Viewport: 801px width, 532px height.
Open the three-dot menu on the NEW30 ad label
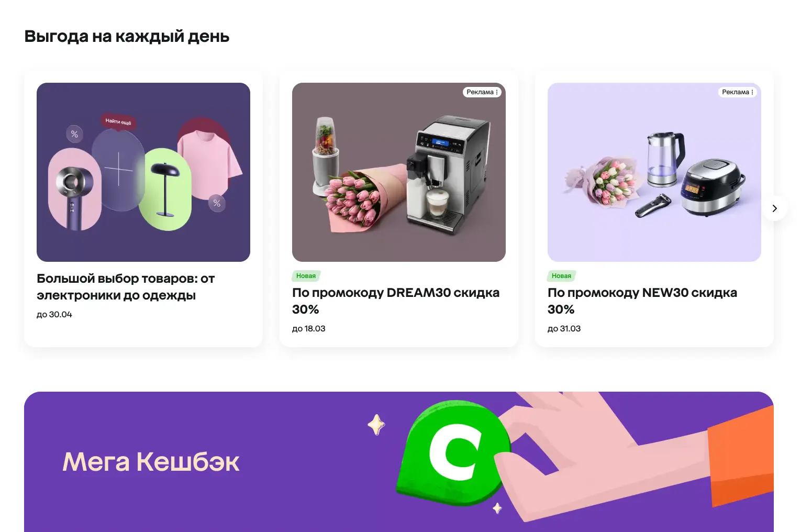coord(752,92)
